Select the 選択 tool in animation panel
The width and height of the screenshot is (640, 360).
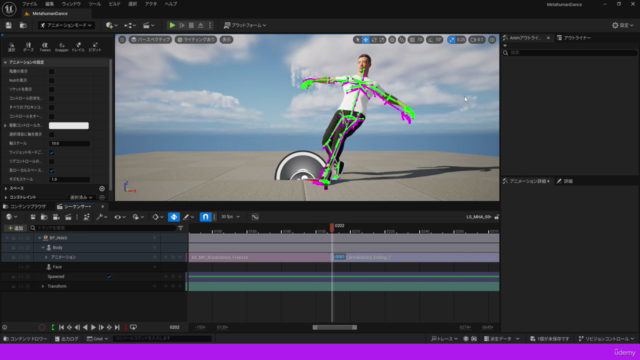pyautogui.click(x=12, y=47)
